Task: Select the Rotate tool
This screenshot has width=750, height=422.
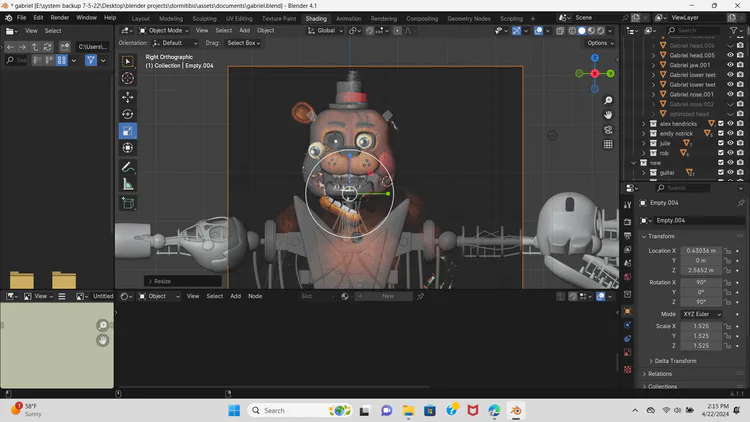Action: tap(128, 114)
